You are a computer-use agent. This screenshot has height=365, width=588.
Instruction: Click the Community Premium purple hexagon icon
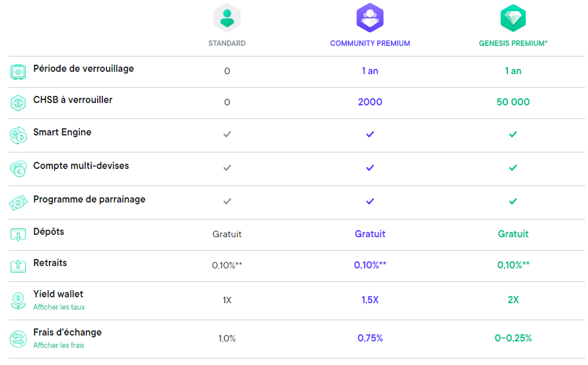click(x=370, y=17)
